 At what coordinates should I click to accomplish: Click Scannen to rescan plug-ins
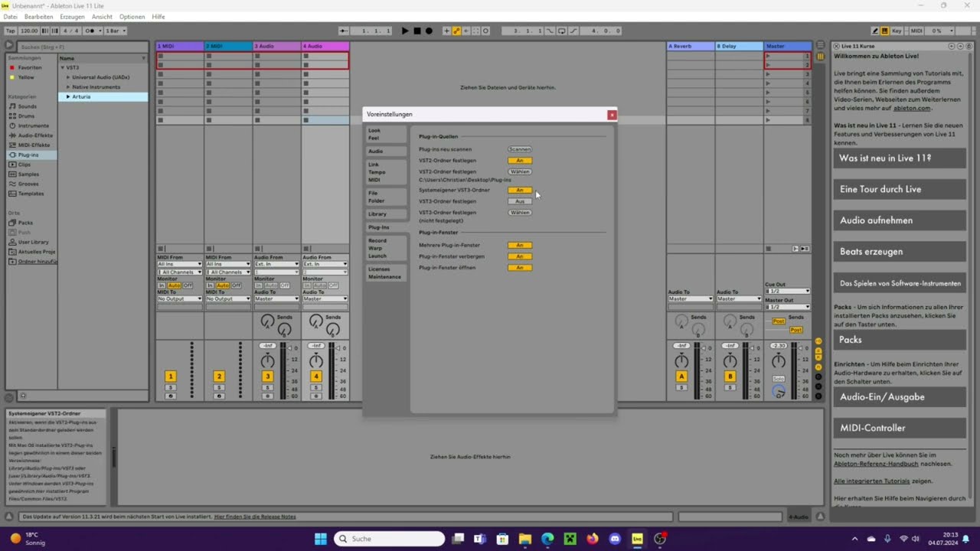tap(519, 149)
